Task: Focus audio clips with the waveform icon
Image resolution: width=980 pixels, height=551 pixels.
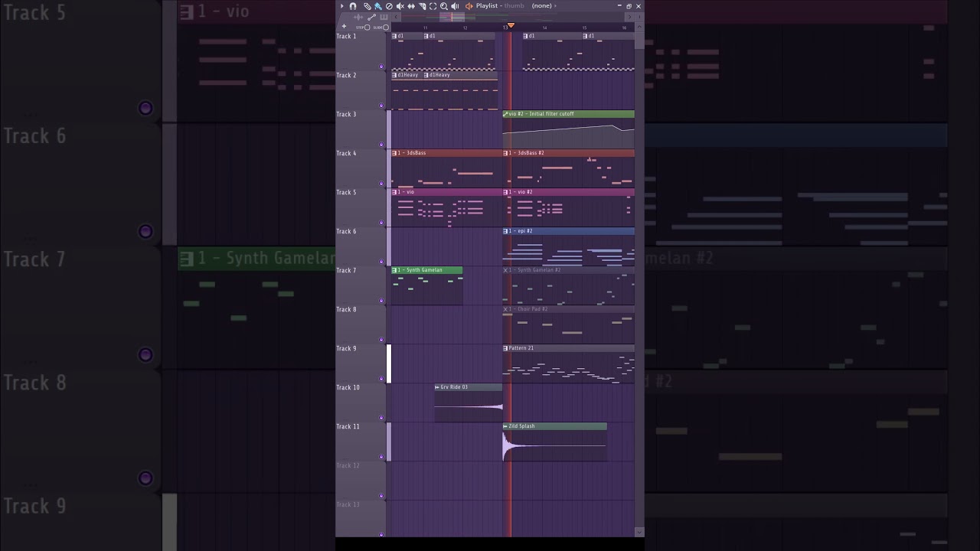Action: coord(358,18)
